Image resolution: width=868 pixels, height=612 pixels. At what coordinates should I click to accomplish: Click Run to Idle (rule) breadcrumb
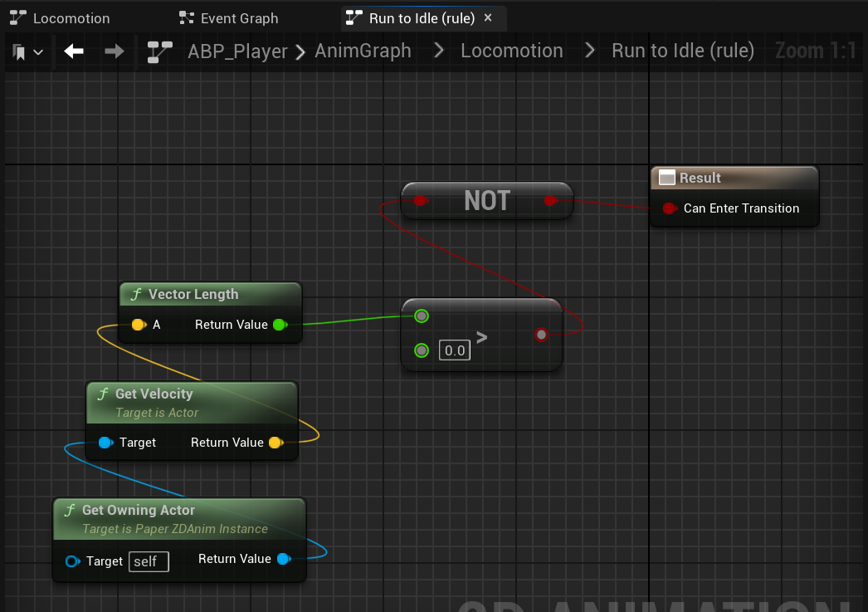683,51
